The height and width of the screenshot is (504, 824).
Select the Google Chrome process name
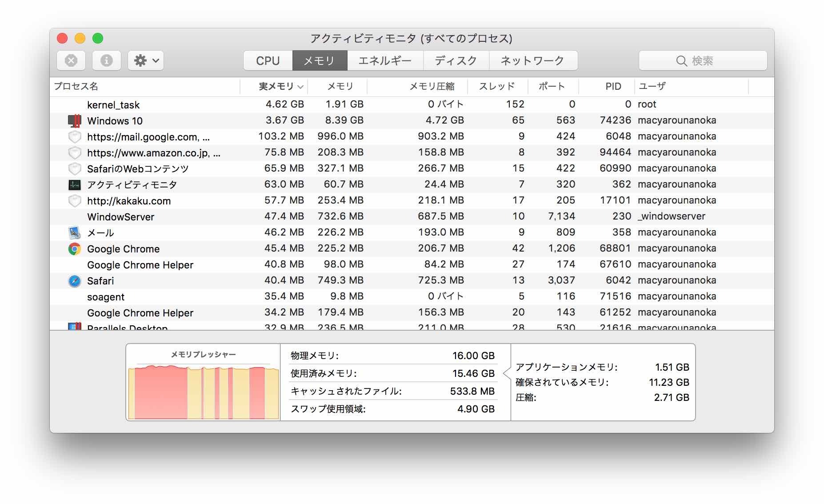coord(123,249)
